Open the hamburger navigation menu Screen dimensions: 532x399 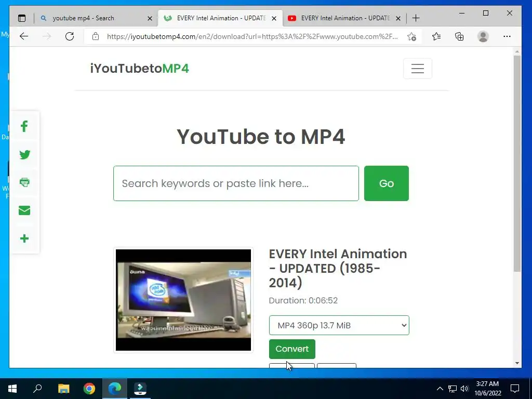point(417,69)
